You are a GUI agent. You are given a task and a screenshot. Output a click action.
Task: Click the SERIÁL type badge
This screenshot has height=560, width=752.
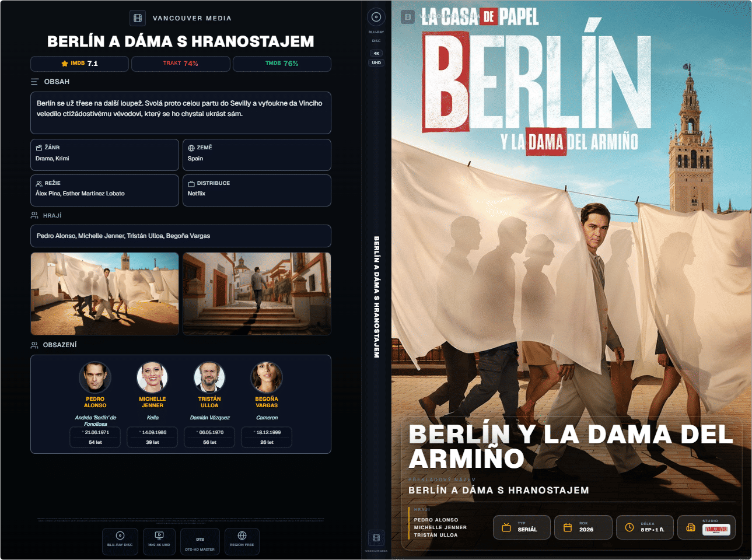point(522,527)
